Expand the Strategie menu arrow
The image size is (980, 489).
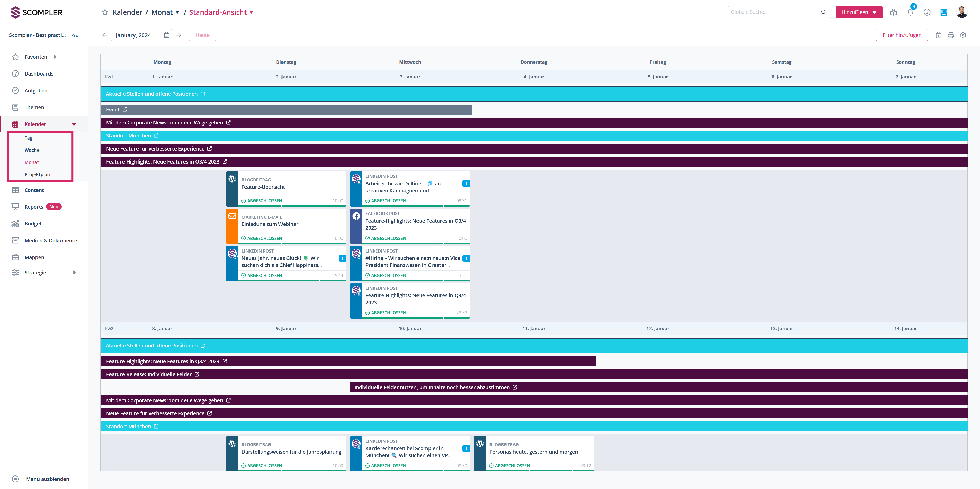(x=74, y=273)
